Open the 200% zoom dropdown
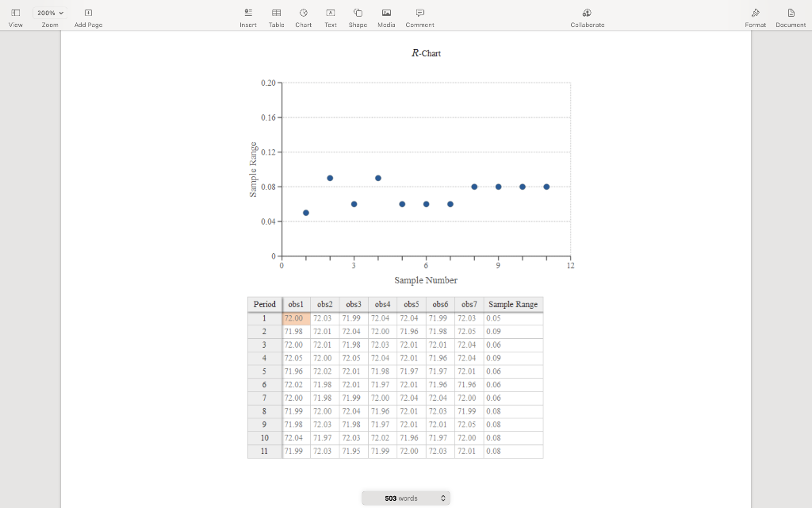The image size is (812, 508). 50,13
